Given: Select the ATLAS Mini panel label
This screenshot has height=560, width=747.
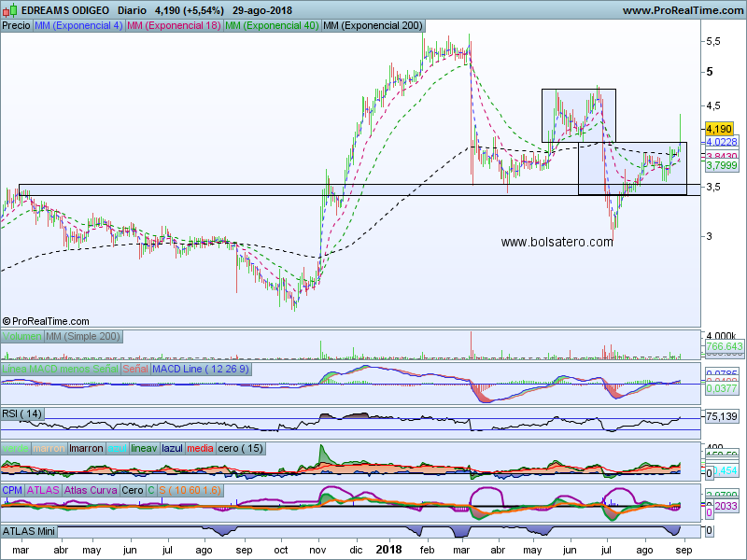Looking at the screenshot, I should pos(29,531).
